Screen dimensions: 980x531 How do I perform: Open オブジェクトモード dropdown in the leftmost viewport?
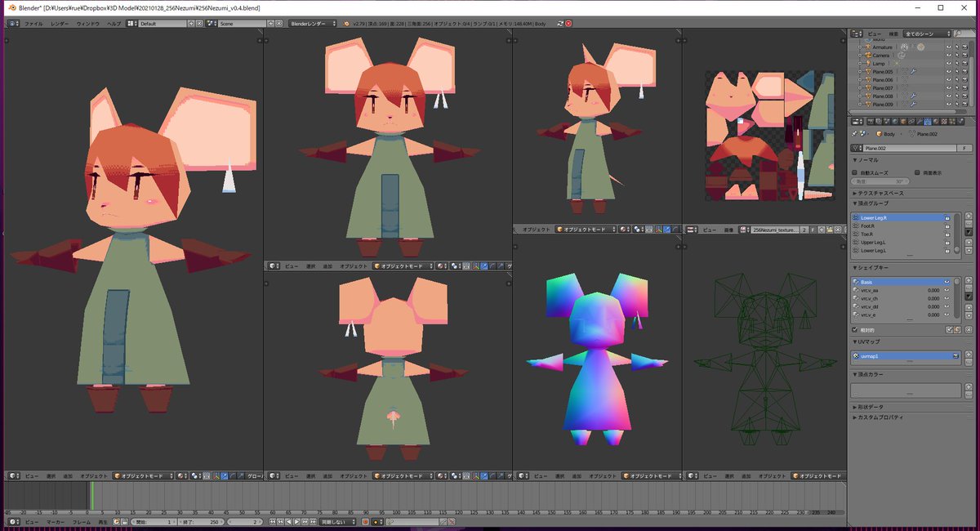pos(141,475)
